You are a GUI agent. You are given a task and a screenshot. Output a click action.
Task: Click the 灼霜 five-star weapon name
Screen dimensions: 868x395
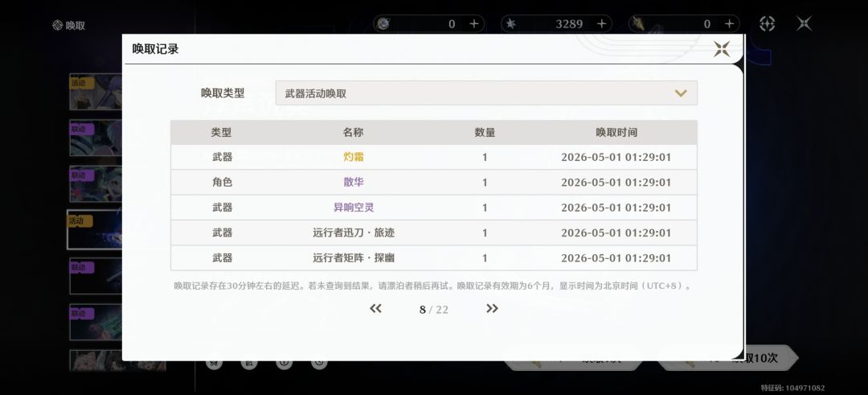tap(353, 157)
